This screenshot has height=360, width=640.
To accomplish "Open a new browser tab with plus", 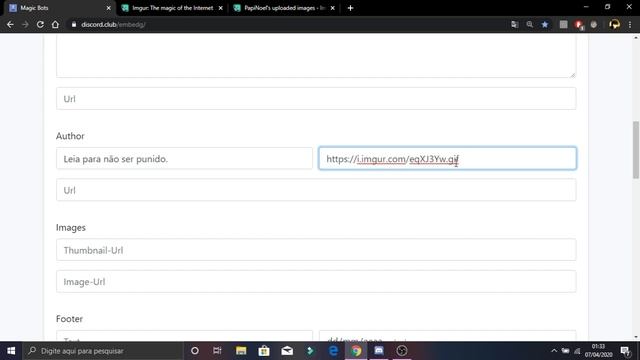I will pyautogui.click(x=350, y=8).
